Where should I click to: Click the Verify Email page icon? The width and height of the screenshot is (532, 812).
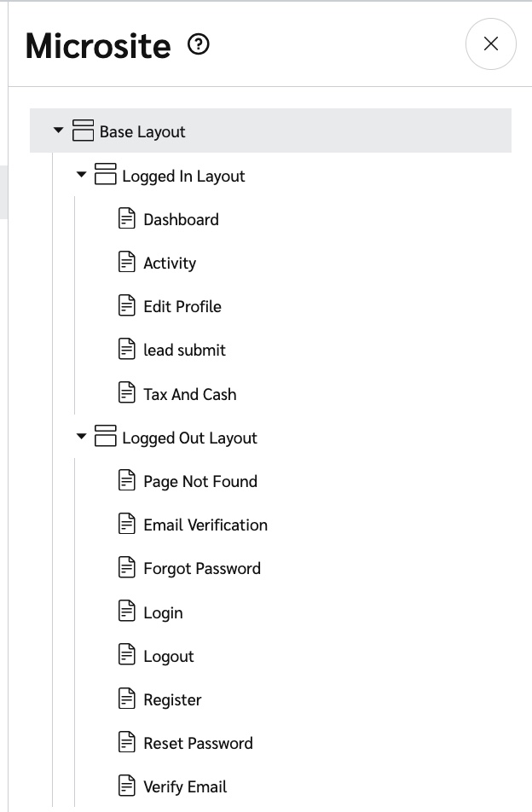127,786
